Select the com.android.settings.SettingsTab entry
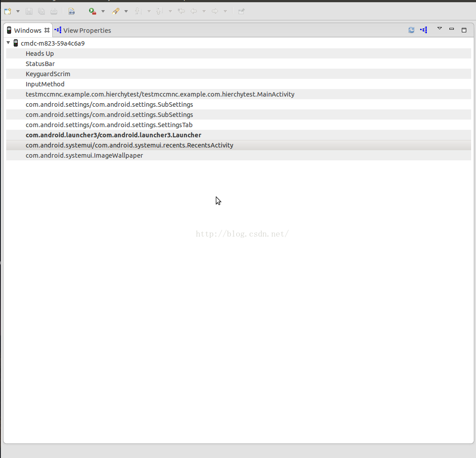The width and height of the screenshot is (476, 458). [238, 124]
